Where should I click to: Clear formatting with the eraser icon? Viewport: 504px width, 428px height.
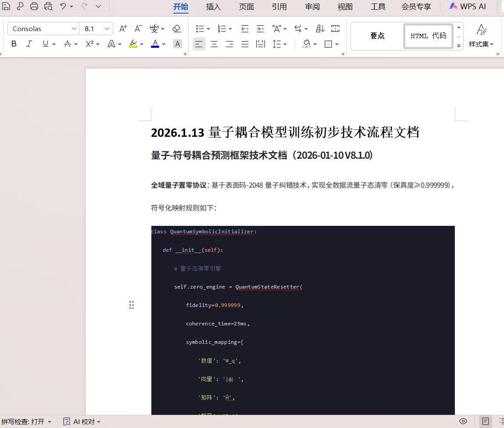point(176,29)
